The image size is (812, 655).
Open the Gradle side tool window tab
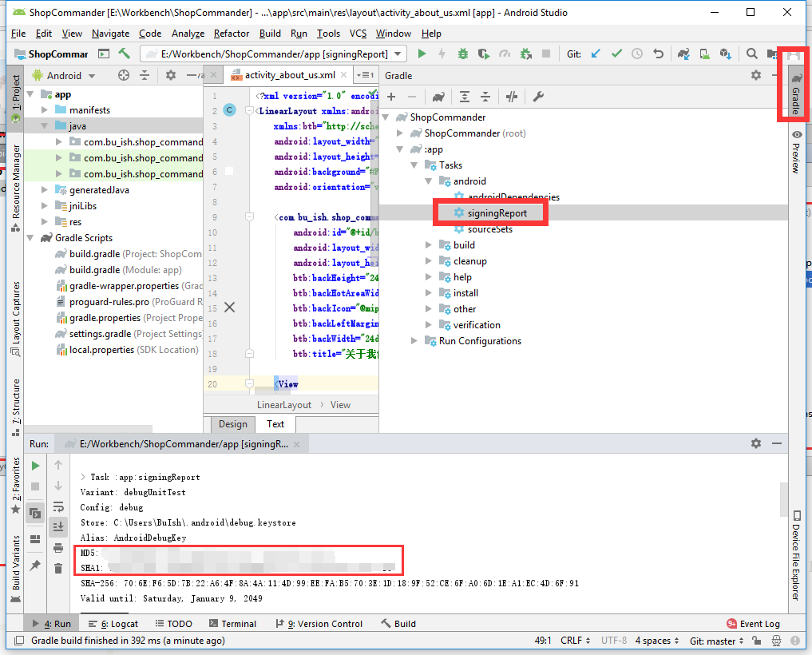(x=796, y=93)
